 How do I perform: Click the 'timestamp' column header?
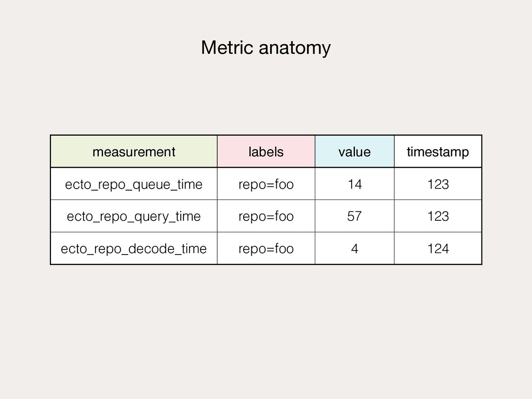[x=437, y=151]
